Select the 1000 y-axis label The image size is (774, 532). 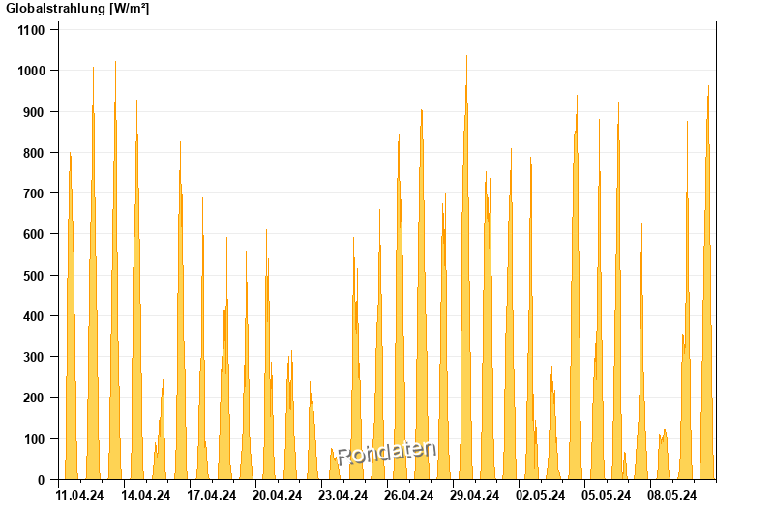point(31,71)
